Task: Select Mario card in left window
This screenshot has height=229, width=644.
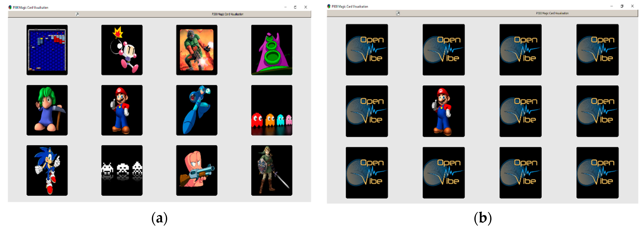Action: pos(122,110)
